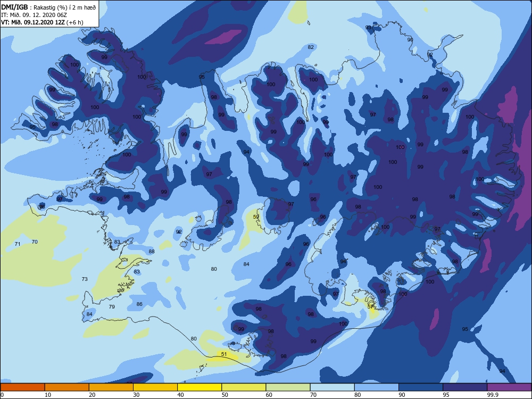The image size is (532, 399).
Task: Pick the 60–70 light green legend swatch
Action: point(288,387)
